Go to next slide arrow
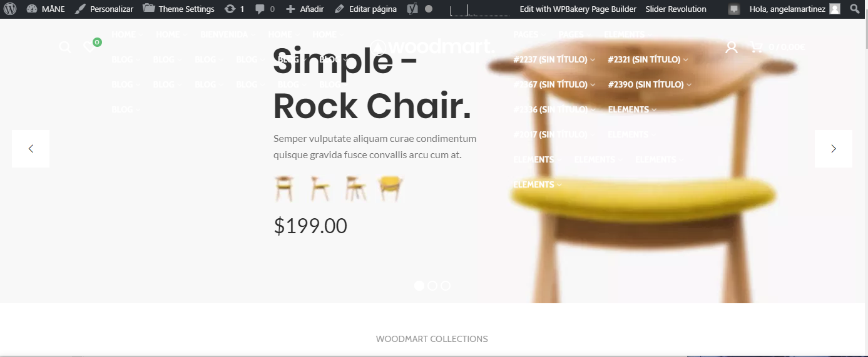The image size is (868, 357). [833, 149]
